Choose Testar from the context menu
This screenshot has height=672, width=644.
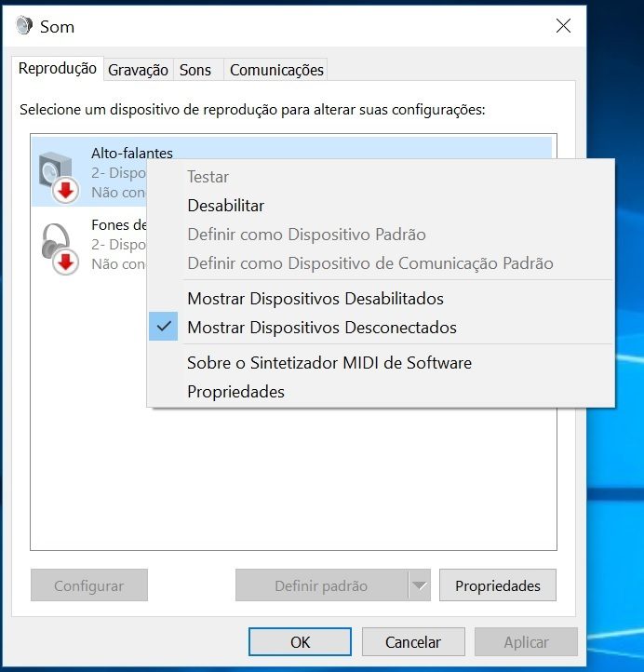point(381,177)
